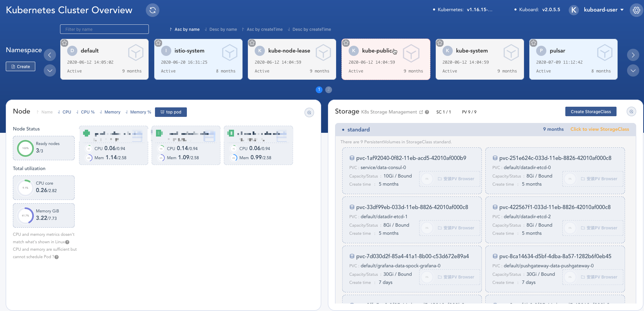
Task: Go to next namespace page arrow
Action: click(x=633, y=55)
